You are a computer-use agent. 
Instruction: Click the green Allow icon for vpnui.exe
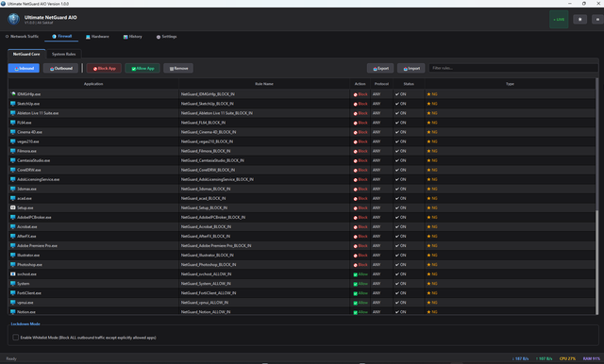(x=356, y=303)
